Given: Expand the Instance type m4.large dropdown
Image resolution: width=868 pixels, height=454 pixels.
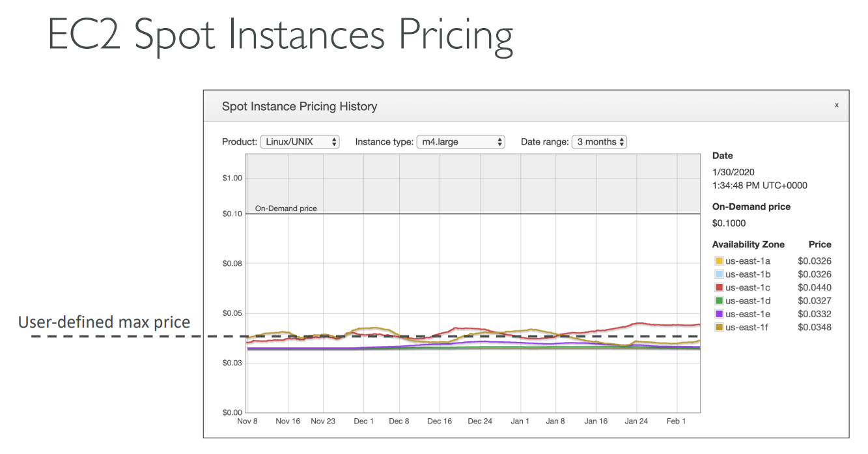Looking at the screenshot, I should 460,142.
